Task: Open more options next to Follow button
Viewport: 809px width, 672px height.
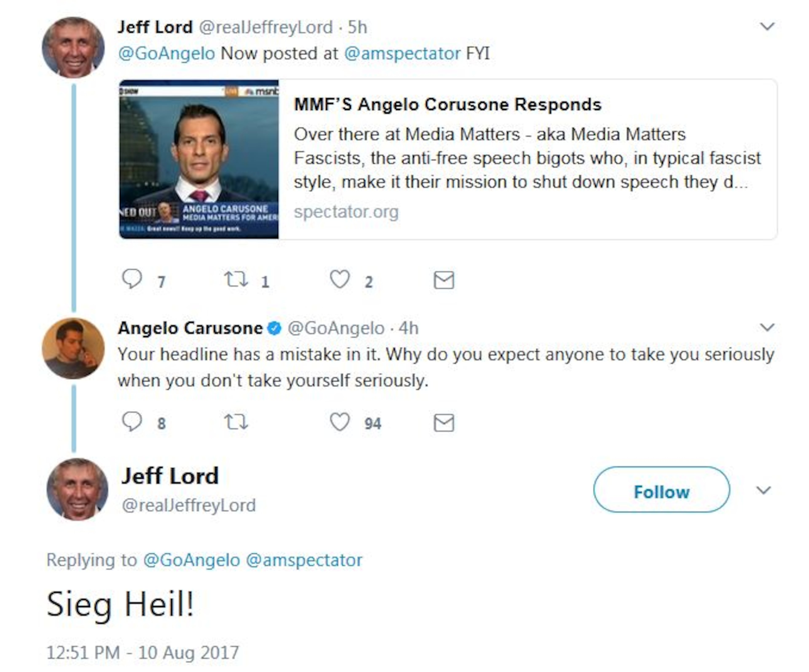Action: coord(763,490)
